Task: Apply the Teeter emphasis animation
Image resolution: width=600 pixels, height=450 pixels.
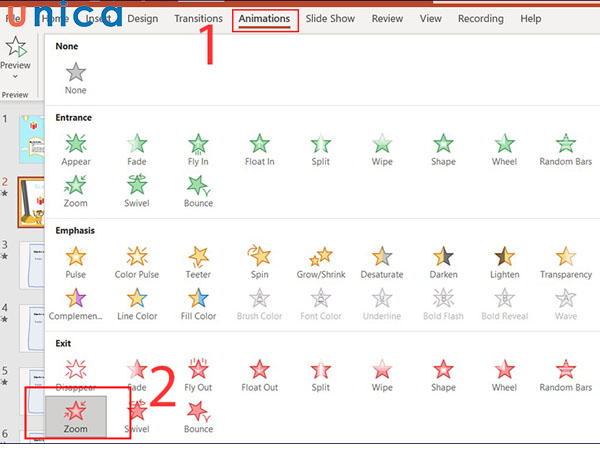Action: [x=198, y=262]
